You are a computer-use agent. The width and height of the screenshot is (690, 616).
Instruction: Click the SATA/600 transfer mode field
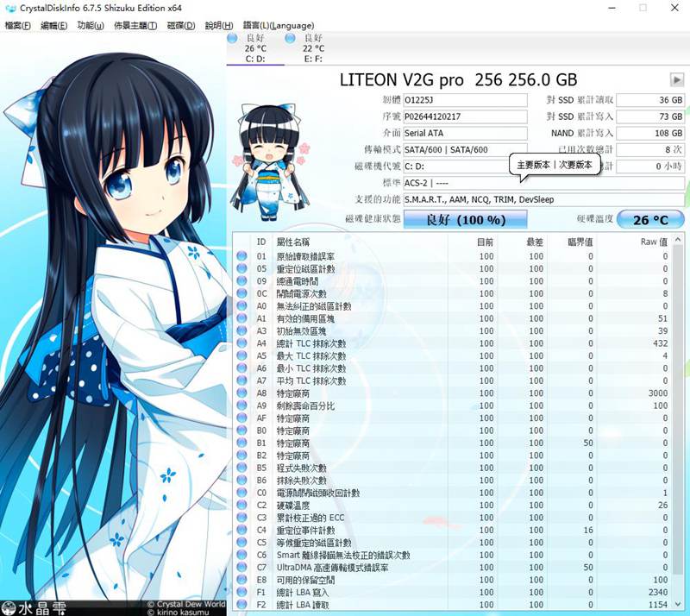pos(465,150)
